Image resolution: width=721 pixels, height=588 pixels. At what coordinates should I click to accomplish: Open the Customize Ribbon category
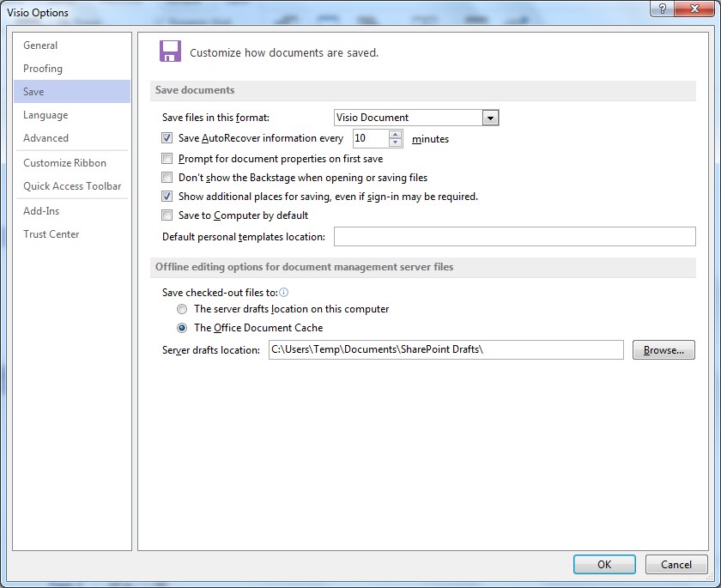(x=72, y=163)
